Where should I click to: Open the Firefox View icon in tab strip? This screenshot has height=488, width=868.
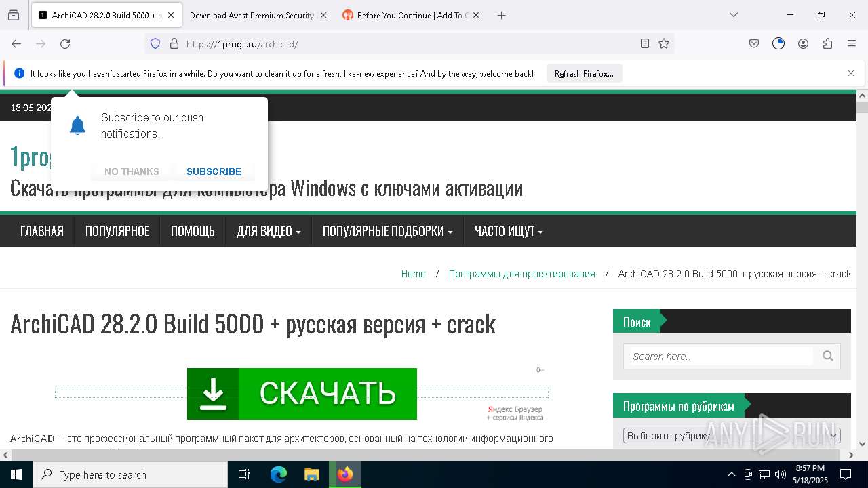[14, 15]
